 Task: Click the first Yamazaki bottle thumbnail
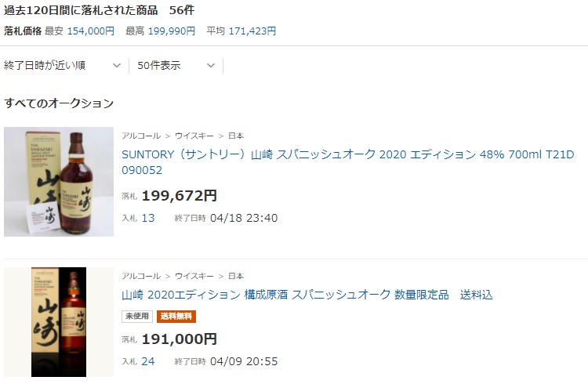(59, 182)
